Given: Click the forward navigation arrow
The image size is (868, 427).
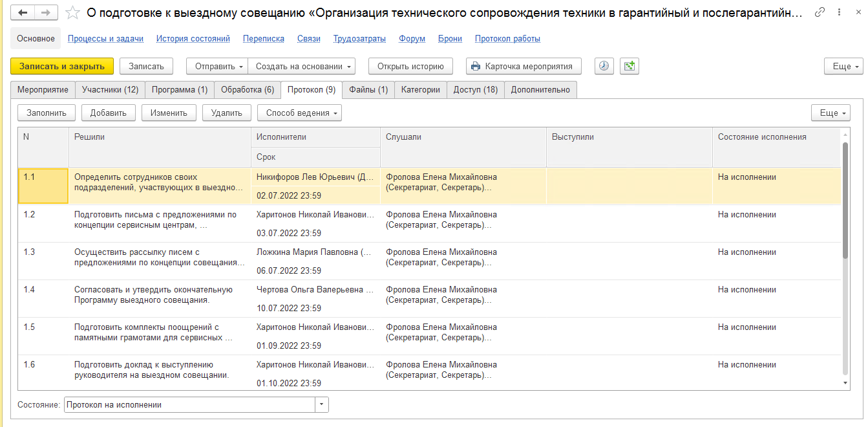Looking at the screenshot, I should pos(46,12).
